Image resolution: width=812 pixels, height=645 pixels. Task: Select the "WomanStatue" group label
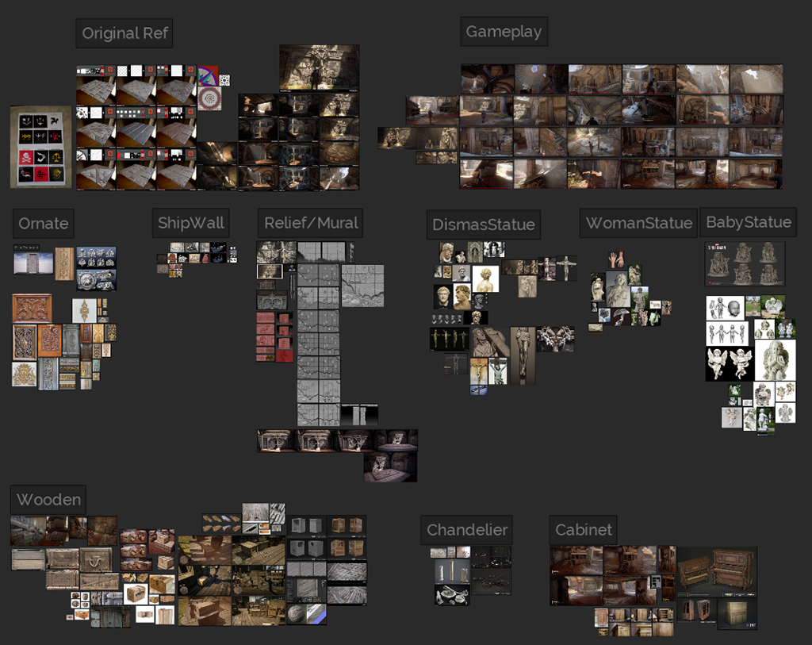point(638,223)
